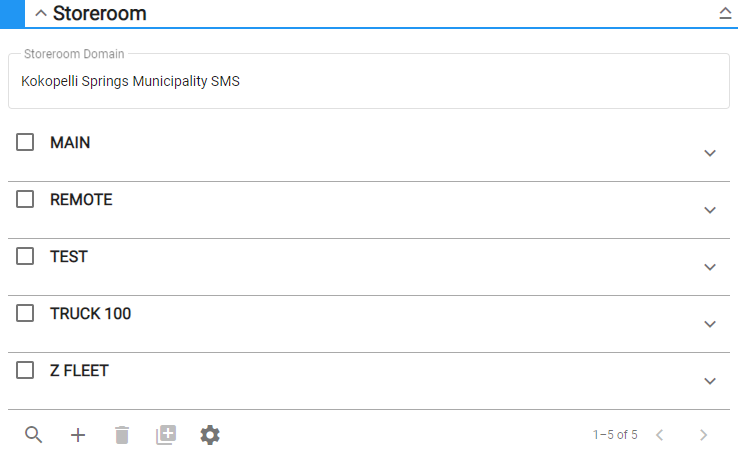Open the search magnifier icon
738x468 pixels.
tap(34, 435)
